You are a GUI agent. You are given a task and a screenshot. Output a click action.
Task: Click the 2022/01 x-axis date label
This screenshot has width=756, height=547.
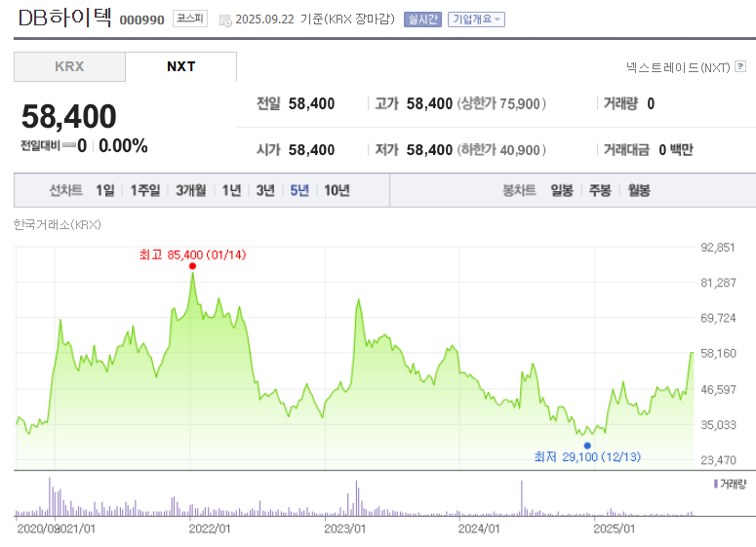pos(210,528)
